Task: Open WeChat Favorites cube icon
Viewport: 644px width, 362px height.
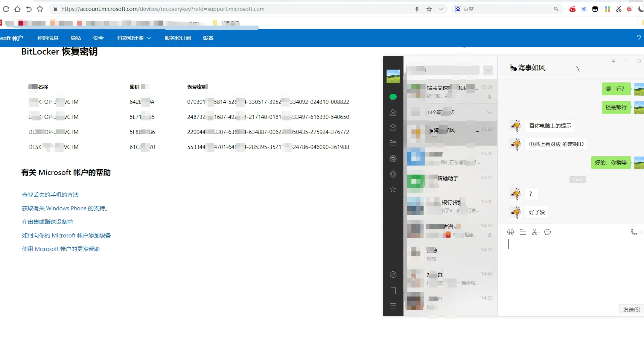Action: [393, 128]
